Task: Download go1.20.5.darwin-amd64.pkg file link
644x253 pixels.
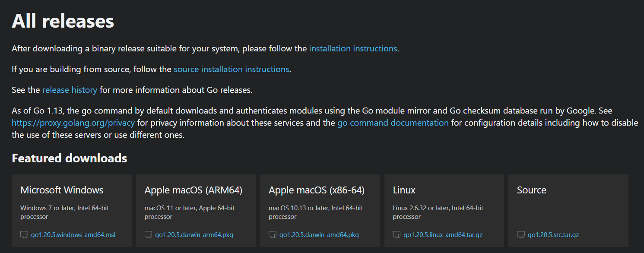Action: pos(319,235)
